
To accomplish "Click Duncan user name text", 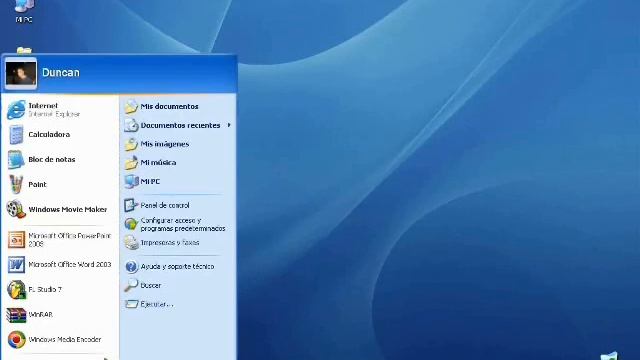I will click(x=61, y=73).
